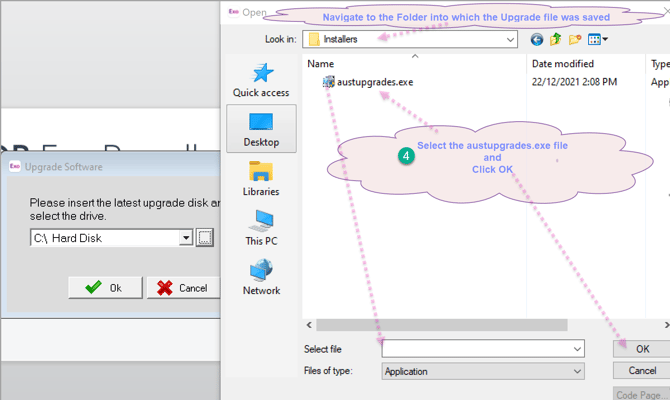This screenshot has height=400, width=670.
Task: Open the Files of type dropdown
Action: (x=483, y=371)
